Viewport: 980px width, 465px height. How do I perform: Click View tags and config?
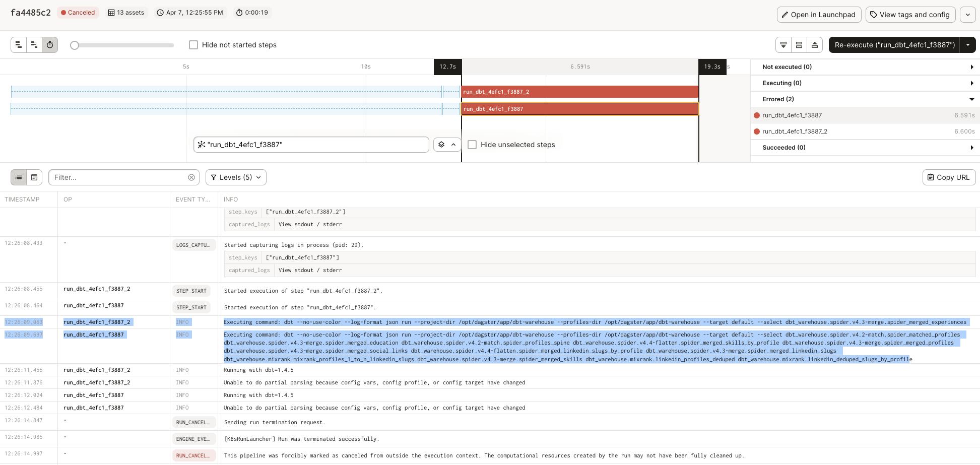pos(910,15)
